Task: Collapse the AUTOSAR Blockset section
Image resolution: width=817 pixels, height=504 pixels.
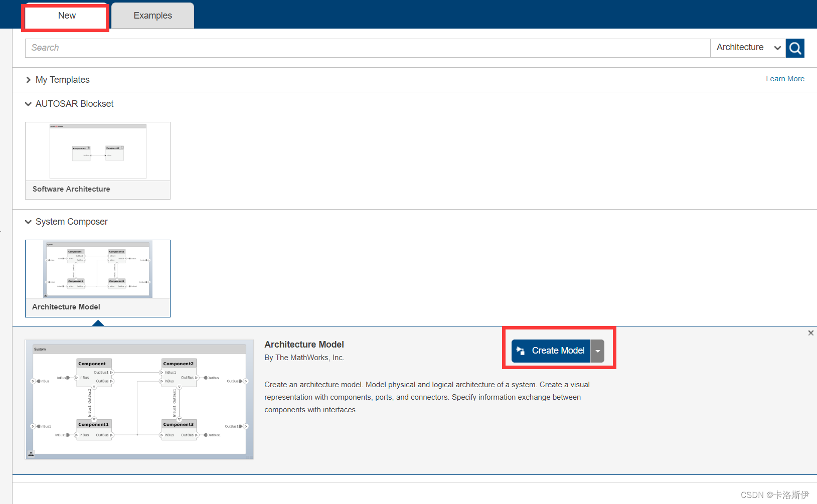Action: (x=69, y=104)
